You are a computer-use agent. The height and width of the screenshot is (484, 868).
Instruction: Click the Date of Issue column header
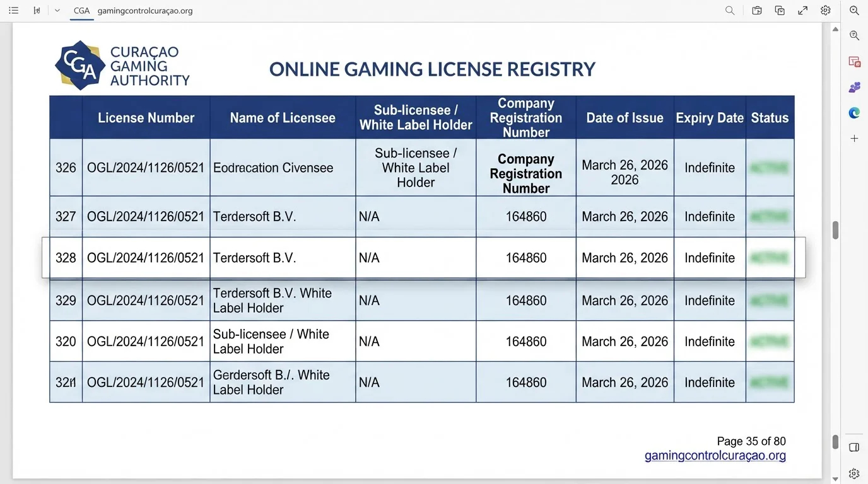tap(625, 118)
